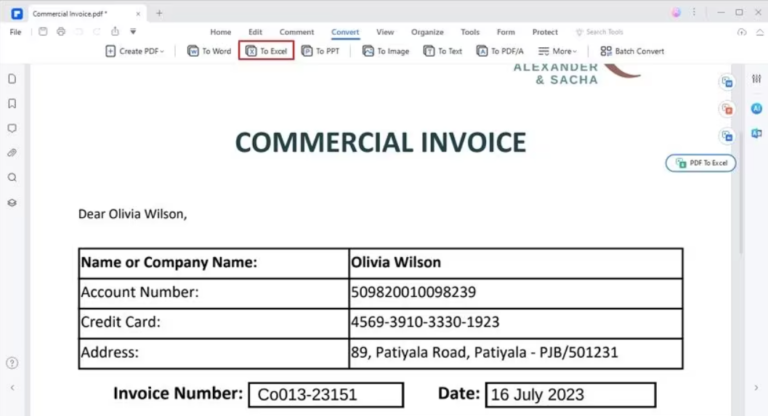Click the To Excel conversion button
This screenshot has height=416, width=768.
[x=266, y=51]
